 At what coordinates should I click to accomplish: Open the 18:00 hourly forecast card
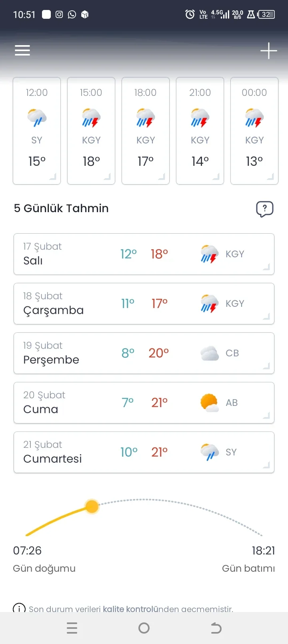146,131
